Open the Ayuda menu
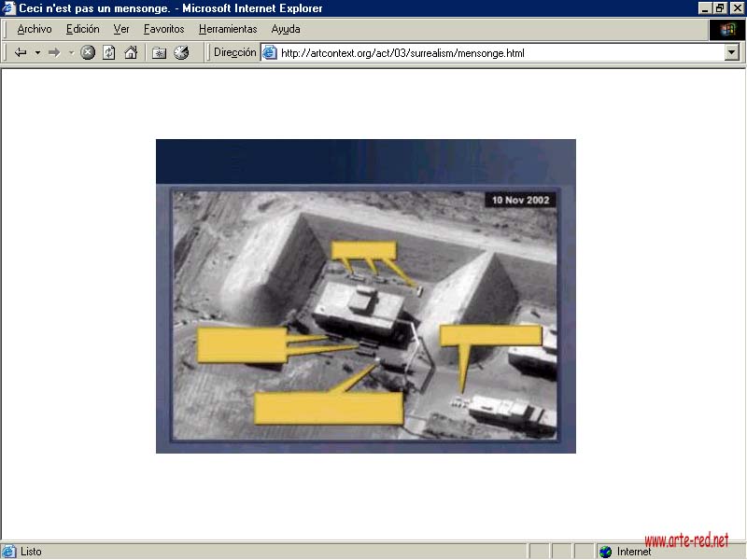Screen dimensions: 747x560 coord(286,29)
